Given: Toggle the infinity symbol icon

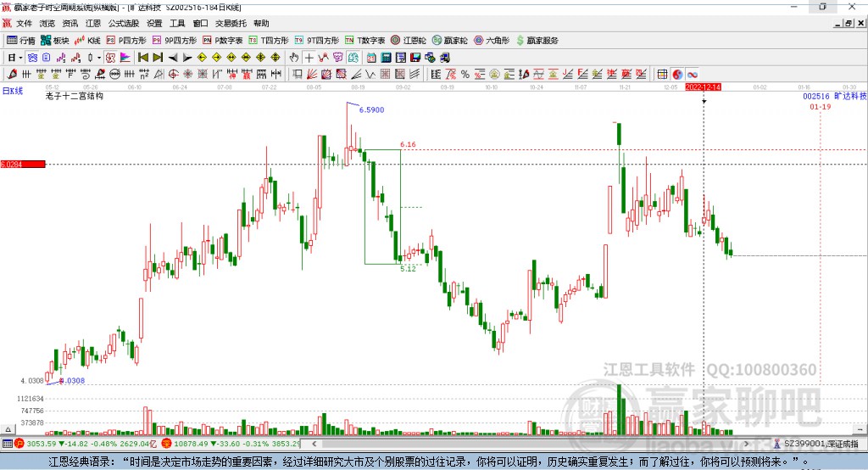Looking at the screenshot, I should (692, 75).
